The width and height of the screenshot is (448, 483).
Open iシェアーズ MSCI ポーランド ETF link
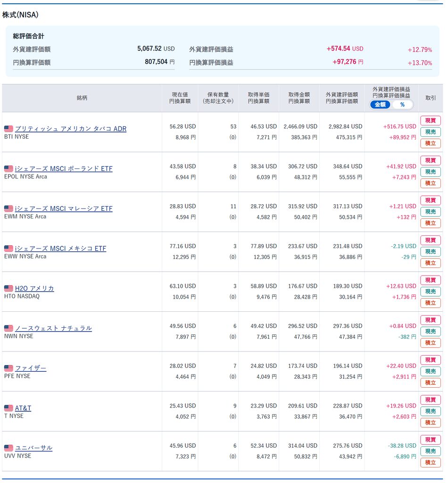64,169
